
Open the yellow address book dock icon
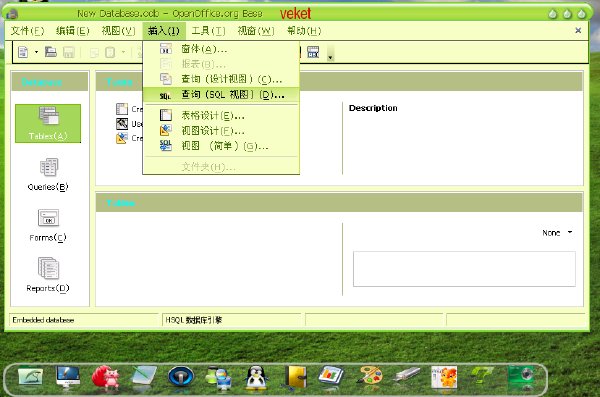point(295,377)
